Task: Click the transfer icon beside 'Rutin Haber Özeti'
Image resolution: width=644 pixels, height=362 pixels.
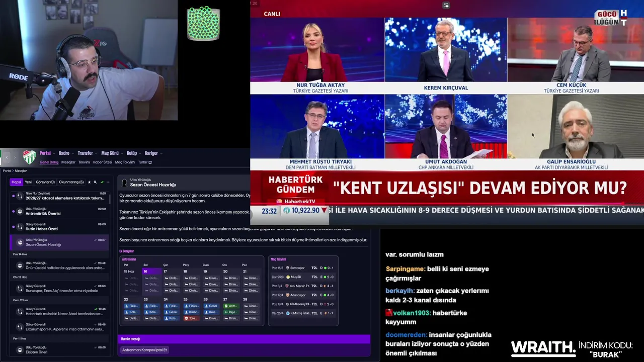Action: point(20,227)
